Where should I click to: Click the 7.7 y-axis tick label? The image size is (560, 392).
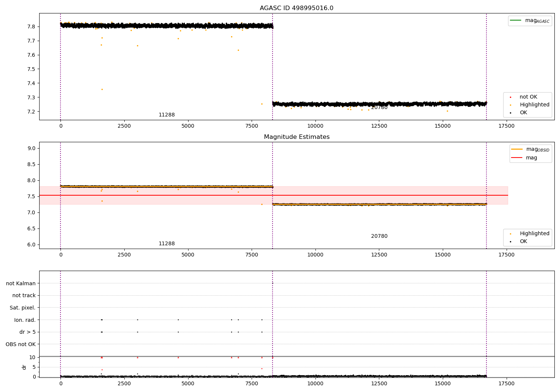(31, 41)
